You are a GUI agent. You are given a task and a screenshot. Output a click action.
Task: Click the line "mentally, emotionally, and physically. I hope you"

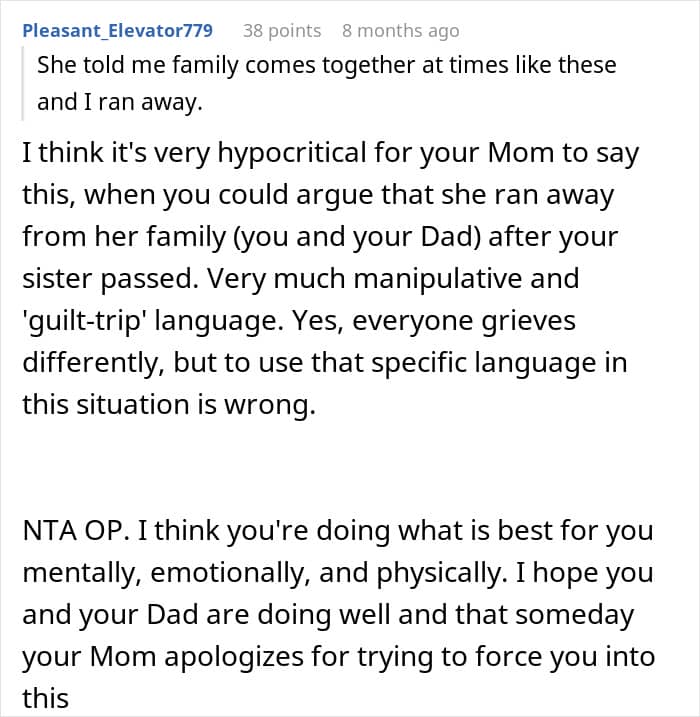pos(338,572)
